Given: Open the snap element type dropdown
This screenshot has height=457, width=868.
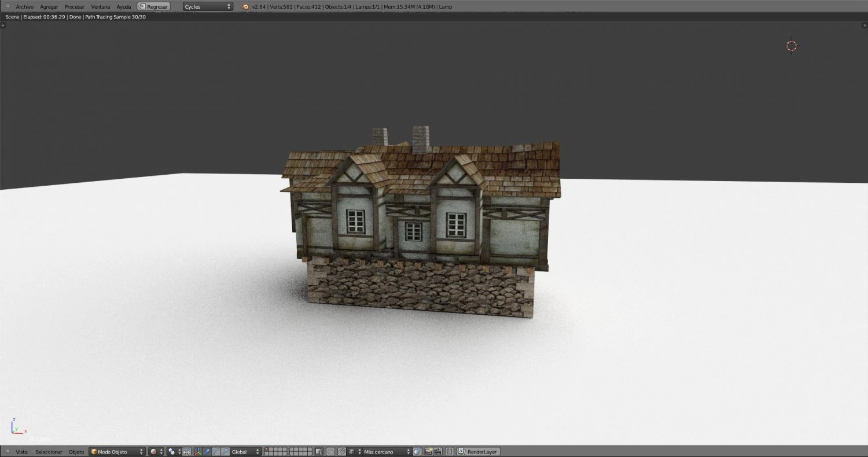Looking at the screenshot, I should tap(354, 452).
